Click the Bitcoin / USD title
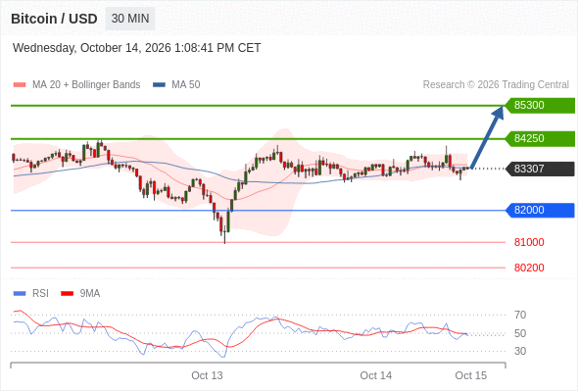The width and height of the screenshot is (578, 392). [x=54, y=19]
